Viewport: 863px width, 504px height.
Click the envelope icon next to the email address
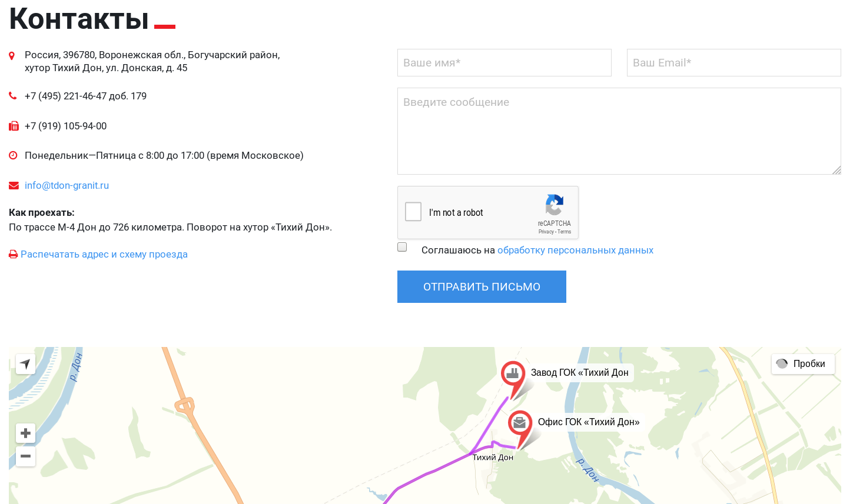[x=12, y=185]
